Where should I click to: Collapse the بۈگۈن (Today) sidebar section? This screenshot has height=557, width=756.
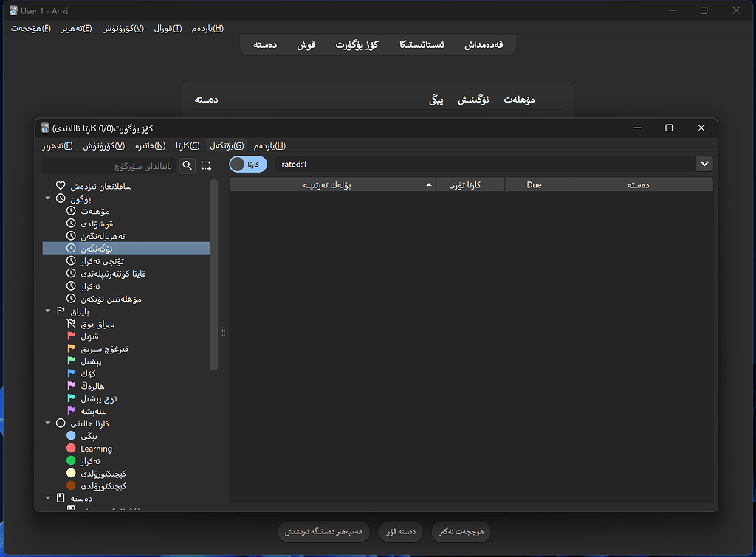click(x=48, y=198)
